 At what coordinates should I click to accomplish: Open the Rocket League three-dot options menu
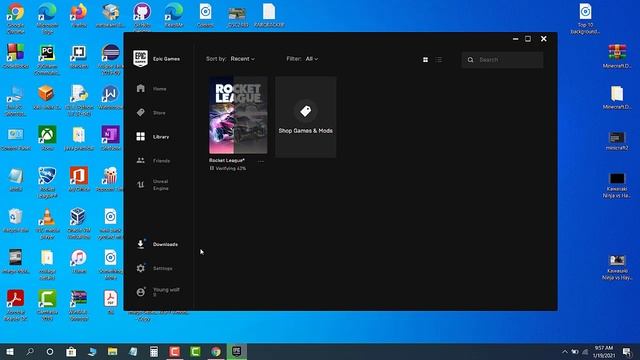261,161
